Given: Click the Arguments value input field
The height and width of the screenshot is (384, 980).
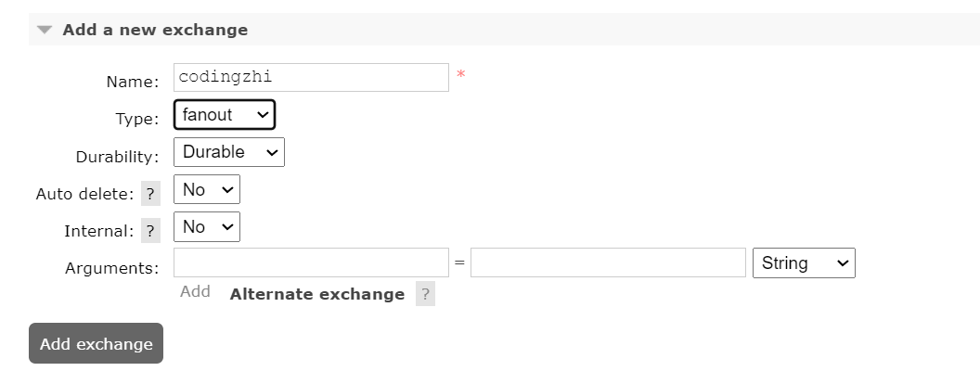Looking at the screenshot, I should point(608,263).
